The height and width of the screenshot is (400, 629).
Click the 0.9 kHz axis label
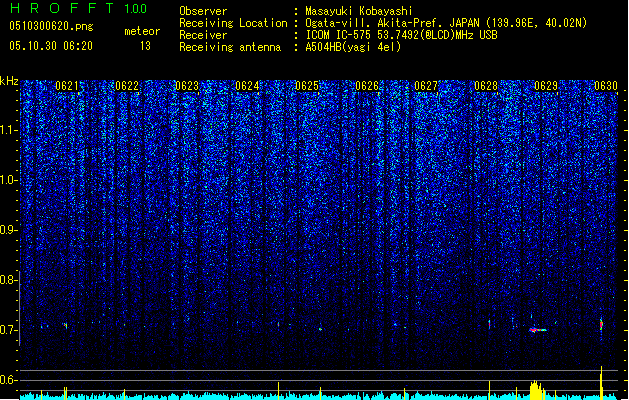(x=9, y=230)
